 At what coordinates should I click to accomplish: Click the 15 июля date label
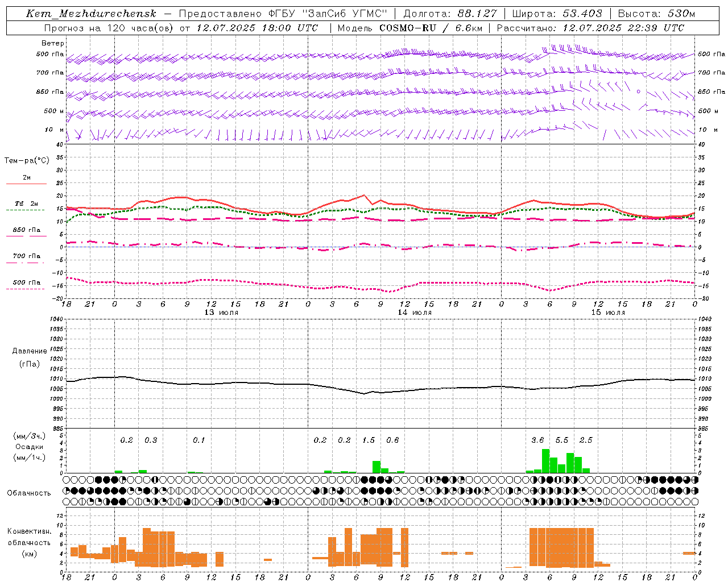point(608,312)
